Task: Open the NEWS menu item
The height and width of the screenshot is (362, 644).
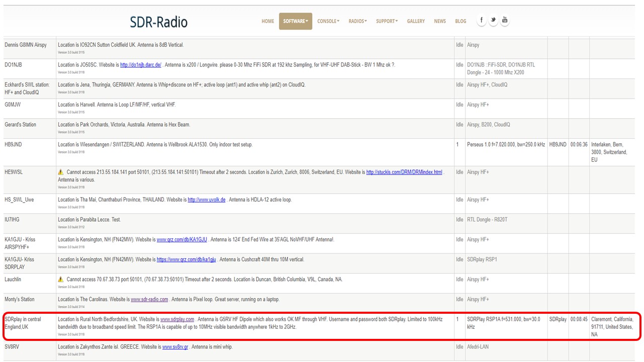Action: [x=440, y=21]
